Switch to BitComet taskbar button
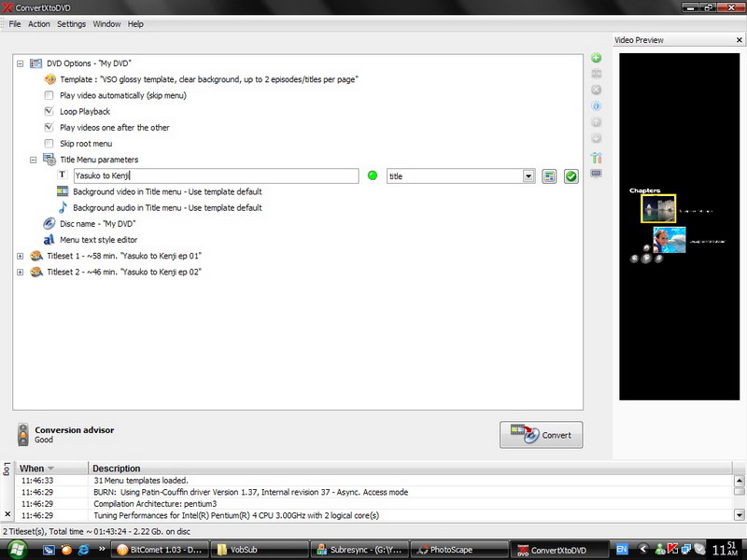Screen dimensions: 747x560 (x=160, y=550)
